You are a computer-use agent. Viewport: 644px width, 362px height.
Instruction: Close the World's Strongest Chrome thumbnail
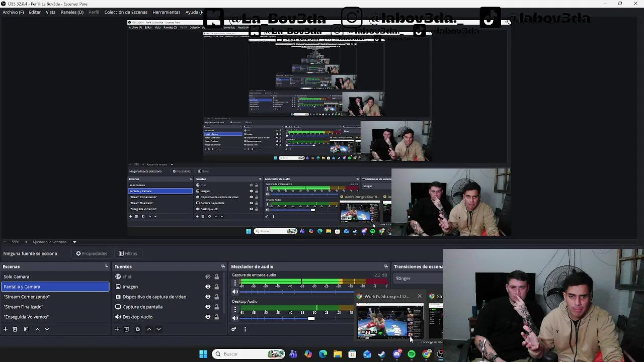[419, 296]
